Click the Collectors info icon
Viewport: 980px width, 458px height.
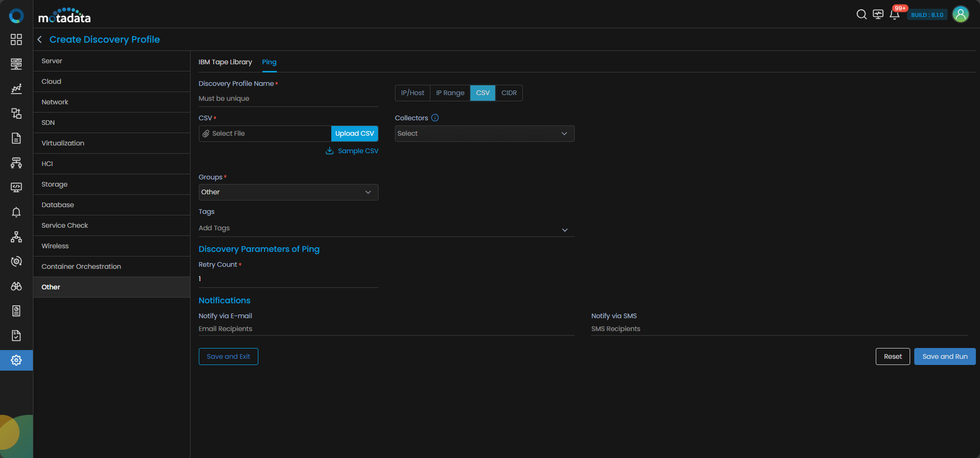click(435, 118)
